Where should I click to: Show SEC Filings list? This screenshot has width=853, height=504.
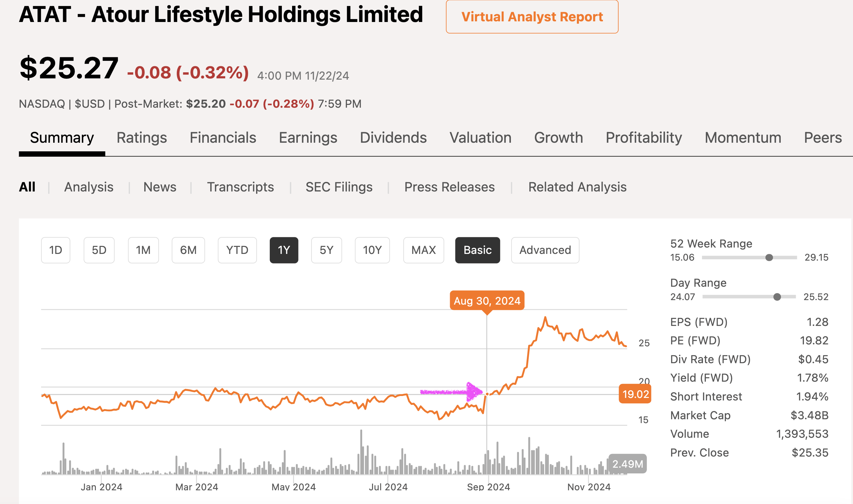pyautogui.click(x=339, y=187)
